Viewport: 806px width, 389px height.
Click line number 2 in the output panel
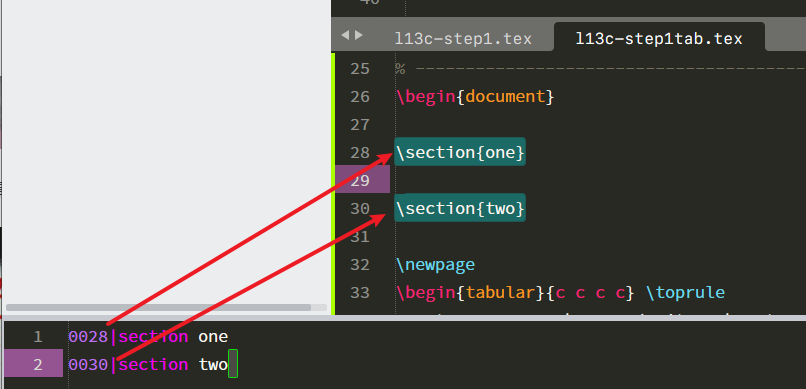pos(38,365)
